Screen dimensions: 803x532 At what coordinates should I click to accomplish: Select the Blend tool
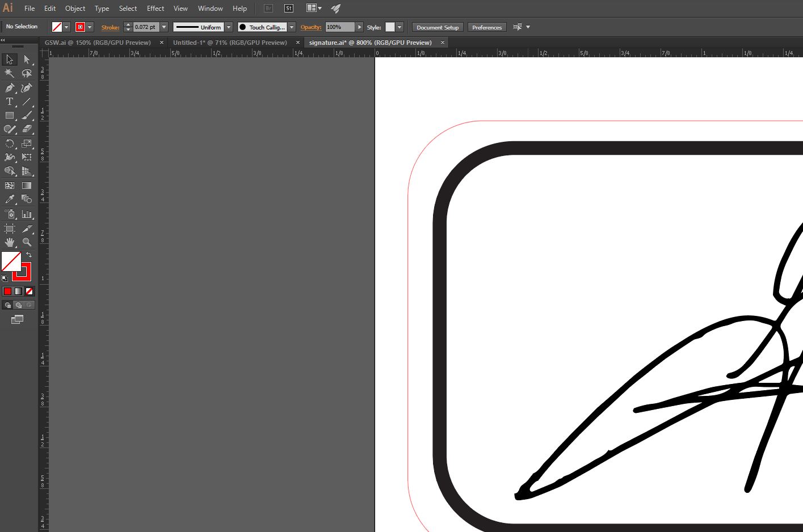pyautogui.click(x=27, y=199)
